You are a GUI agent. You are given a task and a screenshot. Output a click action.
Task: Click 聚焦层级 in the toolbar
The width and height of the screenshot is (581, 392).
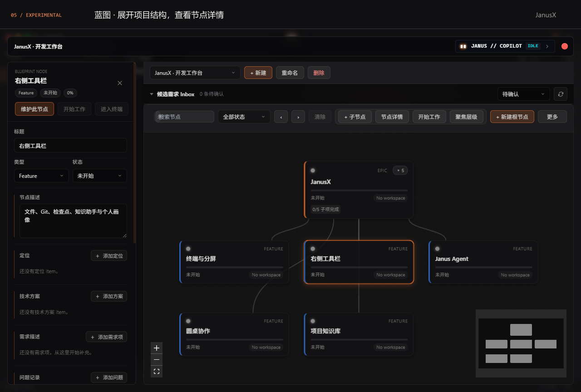click(467, 117)
